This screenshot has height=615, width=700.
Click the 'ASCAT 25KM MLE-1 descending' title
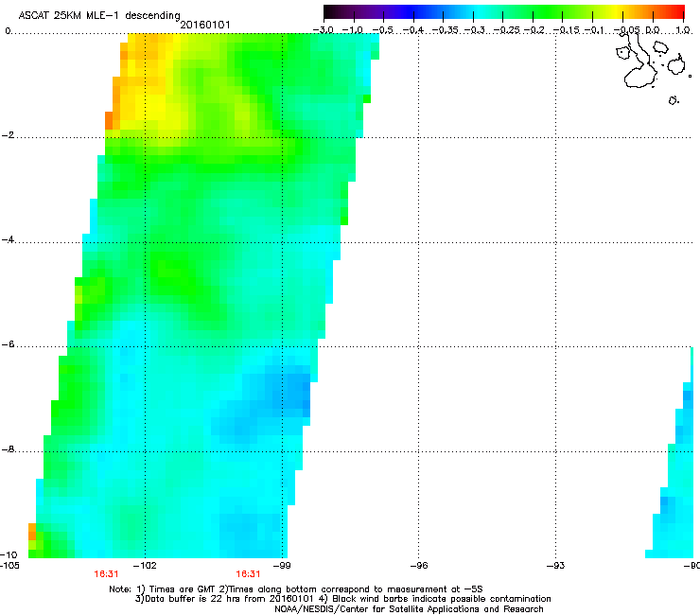pos(99,16)
